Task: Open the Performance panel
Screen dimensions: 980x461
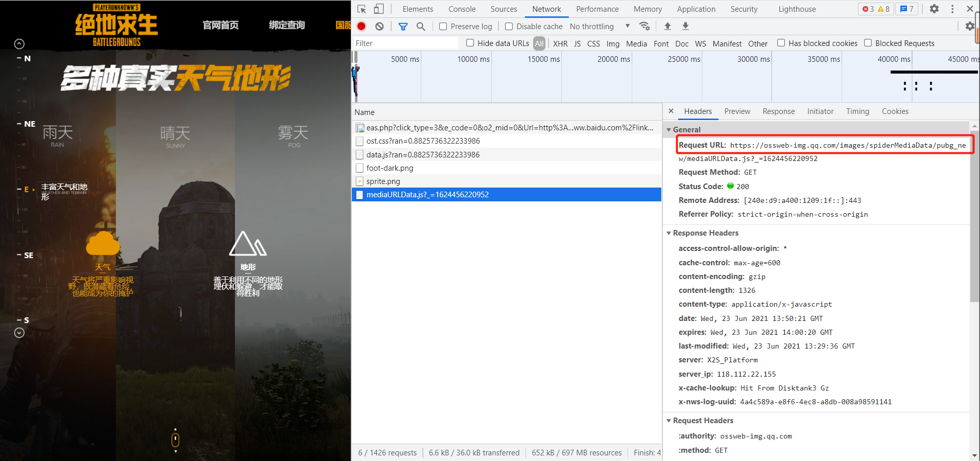Action: tap(597, 9)
